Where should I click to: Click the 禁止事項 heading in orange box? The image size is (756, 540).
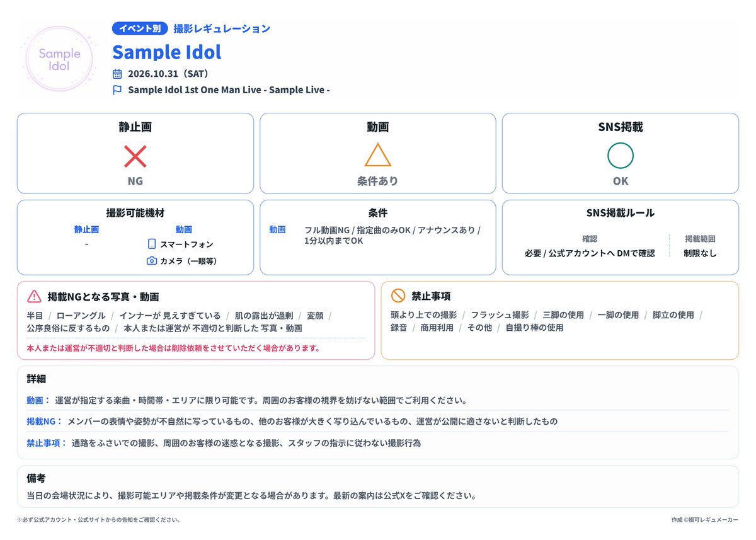click(x=431, y=296)
